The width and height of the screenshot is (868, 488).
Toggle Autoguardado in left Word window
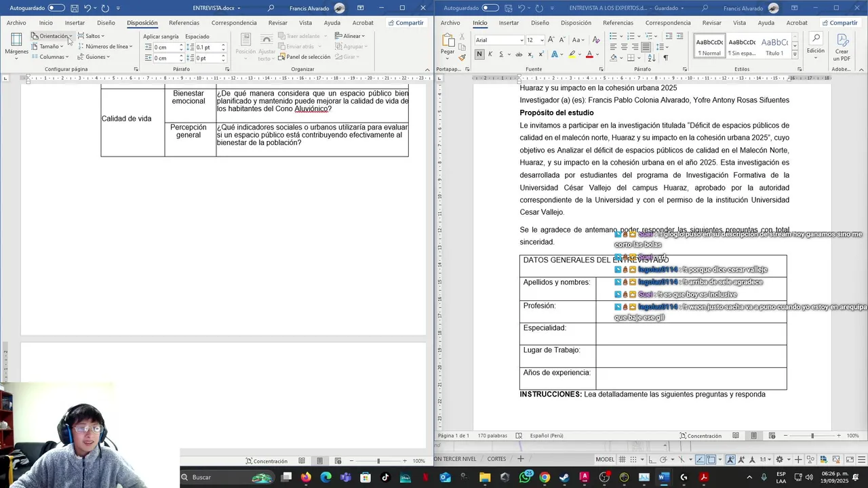click(x=56, y=8)
